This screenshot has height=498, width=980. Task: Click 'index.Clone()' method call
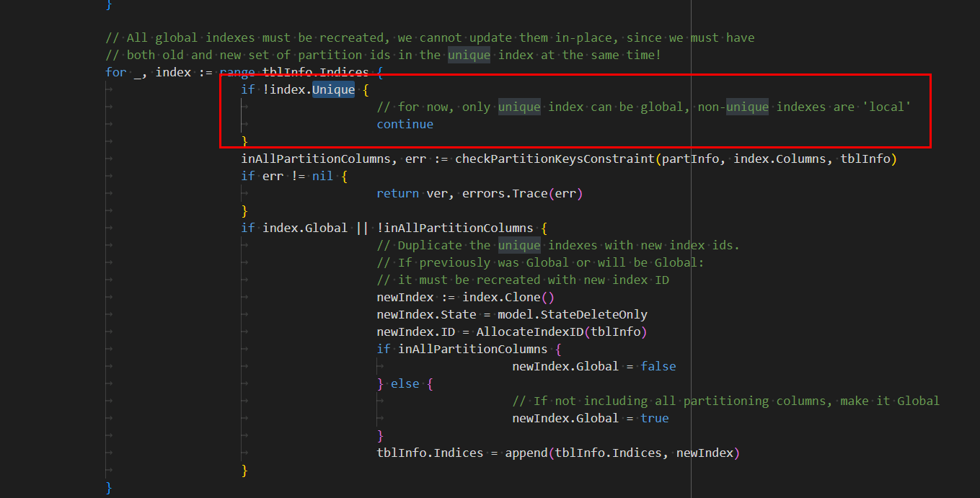[508, 297]
